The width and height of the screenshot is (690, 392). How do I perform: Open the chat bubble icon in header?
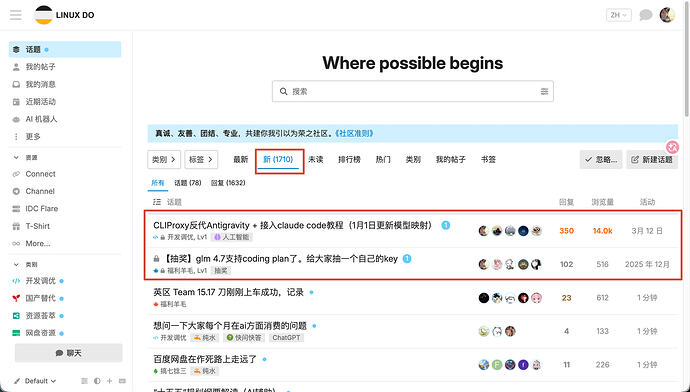pyautogui.click(x=646, y=15)
